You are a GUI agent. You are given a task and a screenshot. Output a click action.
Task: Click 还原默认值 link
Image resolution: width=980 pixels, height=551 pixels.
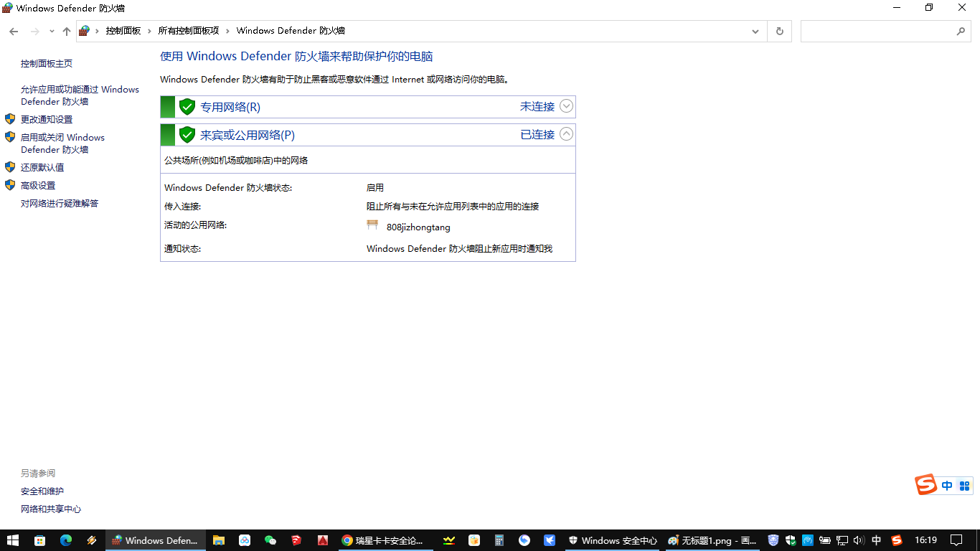(x=42, y=167)
